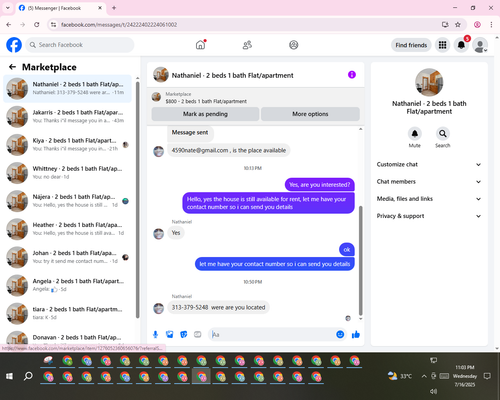This screenshot has height=400, width=500.
Task: Click the chat messages scrollbar
Action: point(360,260)
